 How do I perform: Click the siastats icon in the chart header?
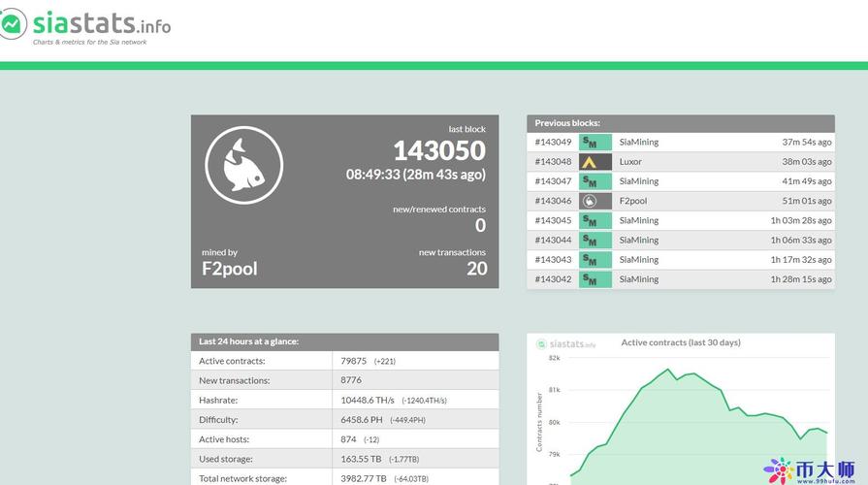[541, 344]
